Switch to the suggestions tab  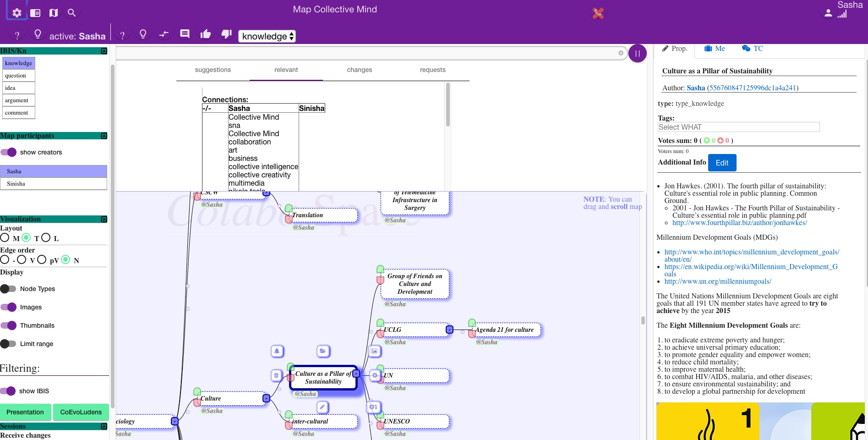tap(213, 70)
